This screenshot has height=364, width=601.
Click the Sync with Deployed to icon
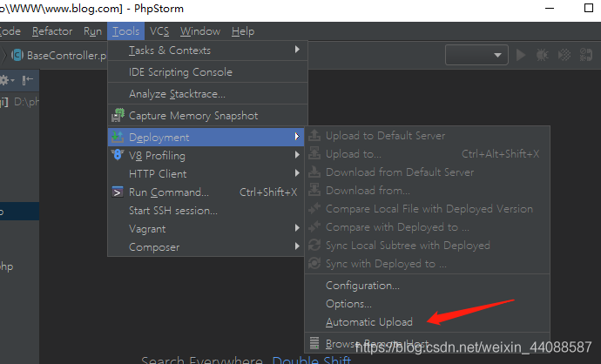point(314,263)
